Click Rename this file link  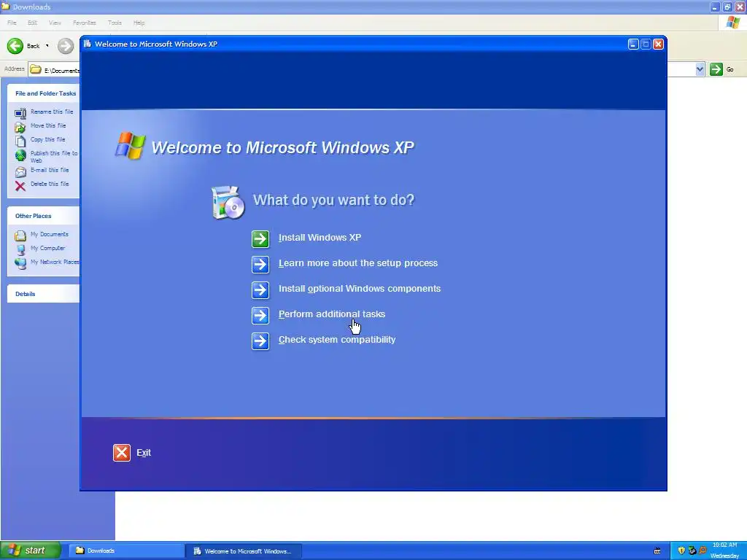[x=52, y=112]
